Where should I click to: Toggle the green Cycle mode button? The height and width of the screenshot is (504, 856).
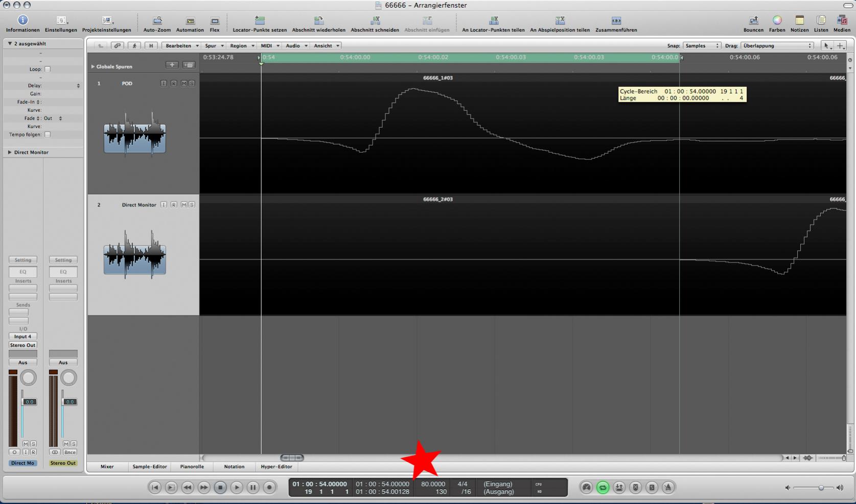point(603,487)
